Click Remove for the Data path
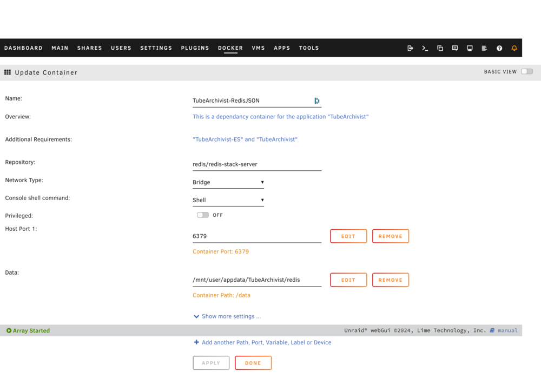This screenshot has width=541, height=392. (391, 280)
